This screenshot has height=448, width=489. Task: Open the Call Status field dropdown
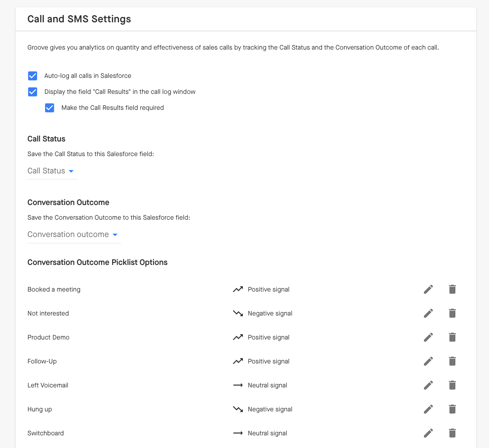(51, 171)
